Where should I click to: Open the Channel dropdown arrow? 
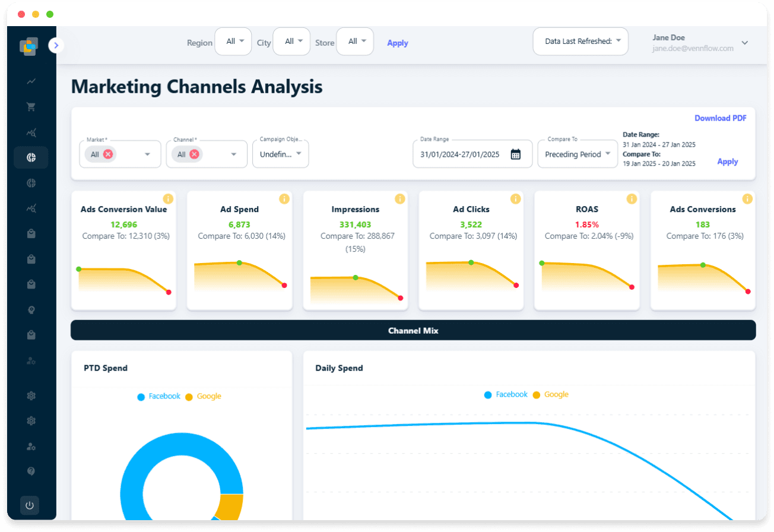pos(234,154)
